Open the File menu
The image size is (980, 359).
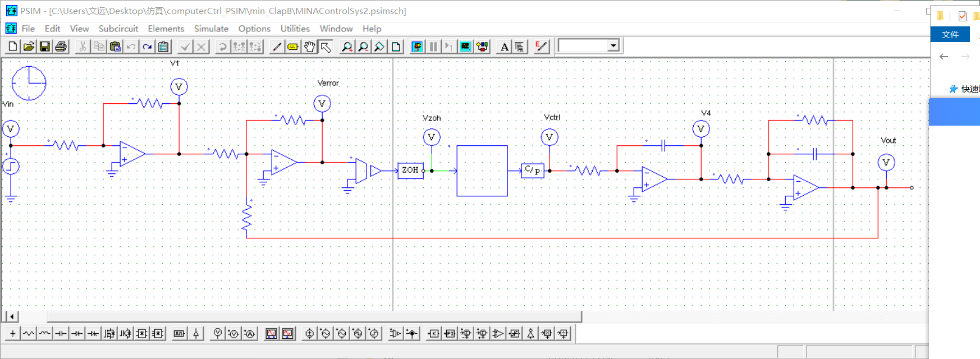pos(28,29)
